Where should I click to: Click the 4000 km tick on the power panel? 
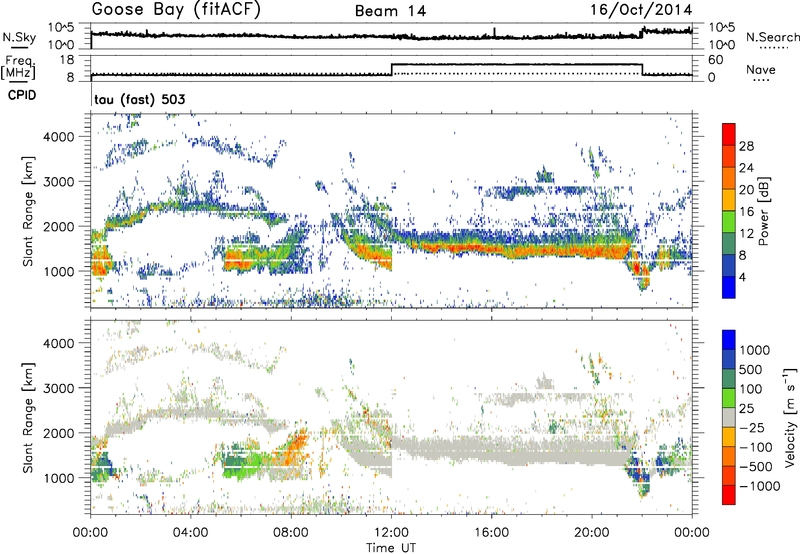click(59, 137)
